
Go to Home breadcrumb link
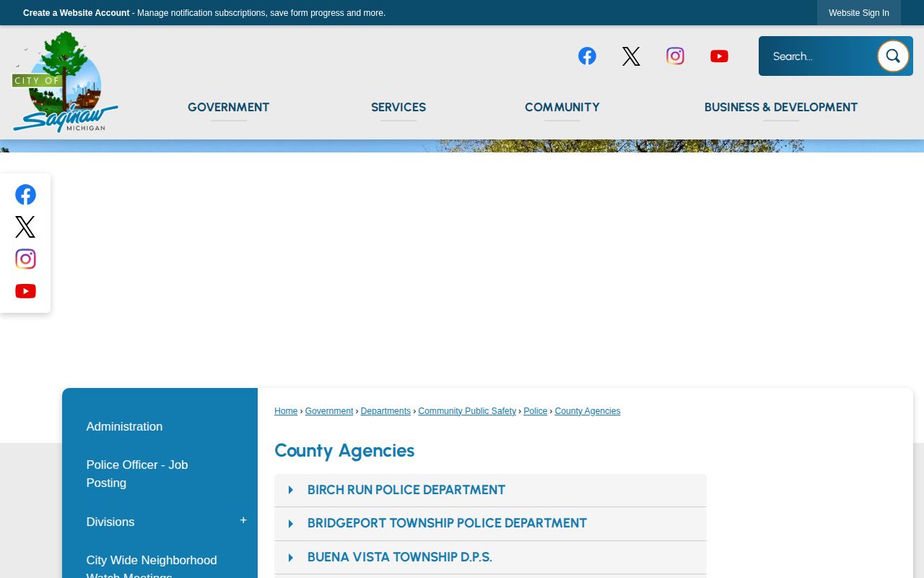[x=286, y=411]
